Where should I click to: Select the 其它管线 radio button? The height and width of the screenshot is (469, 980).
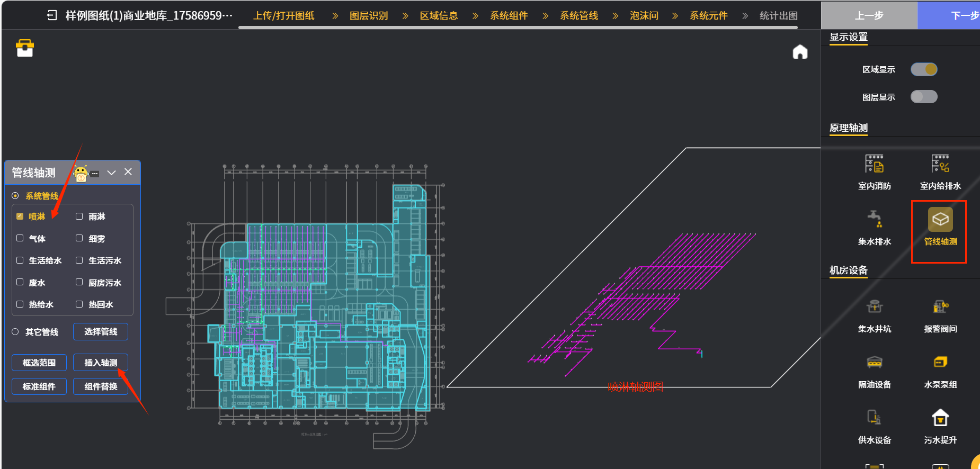[15, 332]
